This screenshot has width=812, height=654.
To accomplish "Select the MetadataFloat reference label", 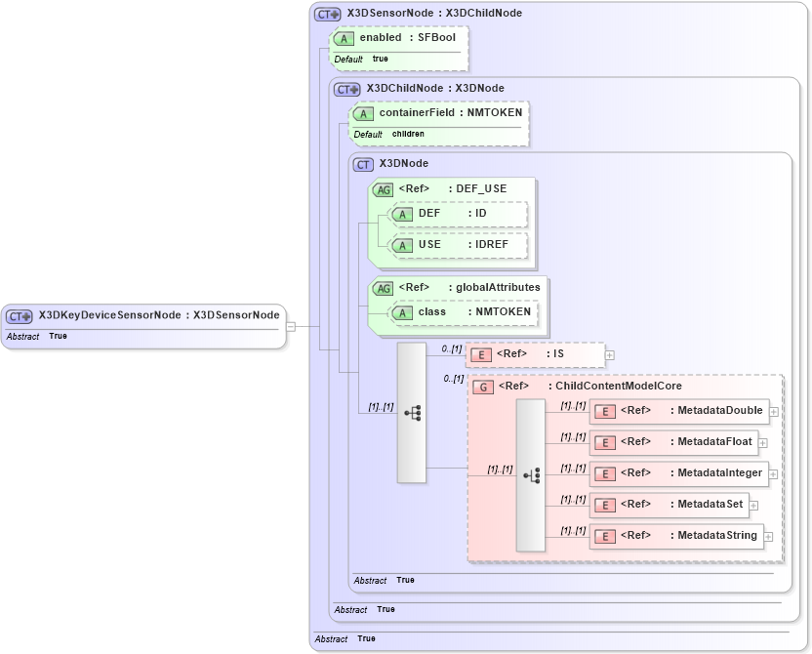I will click(686, 441).
